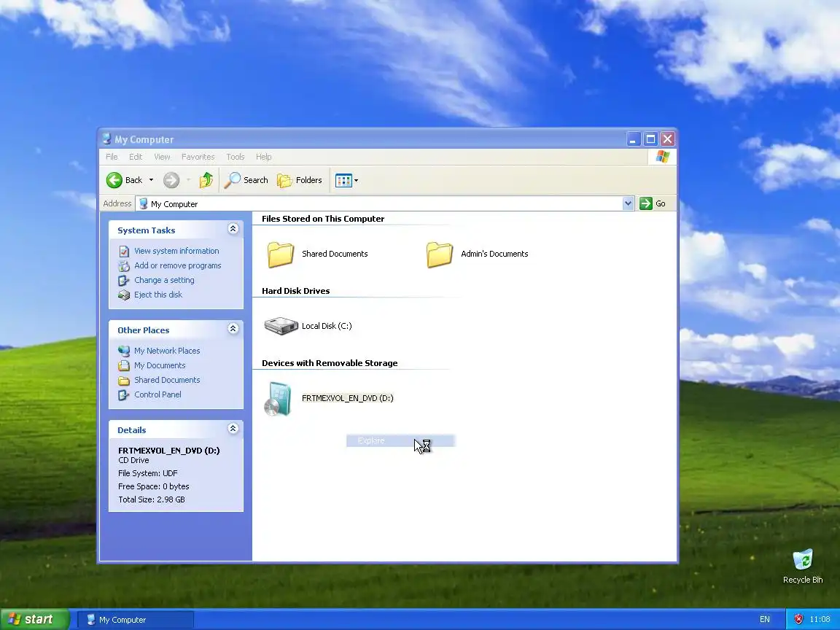Select the Shared Documents folder icon
The width and height of the screenshot is (840, 630).
pyautogui.click(x=281, y=254)
